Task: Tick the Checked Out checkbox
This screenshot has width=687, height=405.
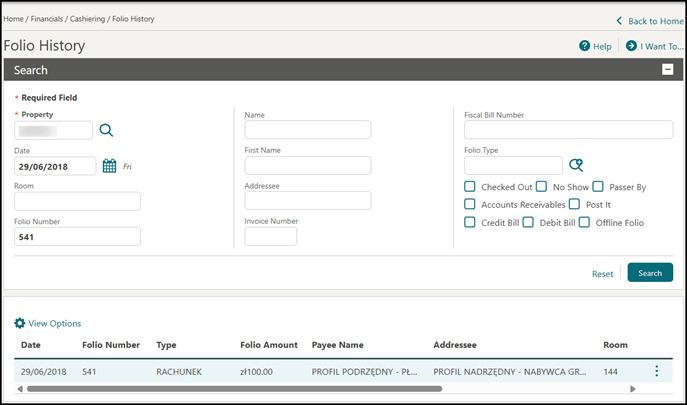Action: [470, 187]
